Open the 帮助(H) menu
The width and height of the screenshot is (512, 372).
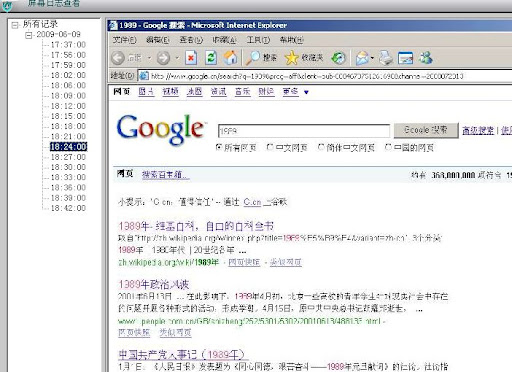292,40
